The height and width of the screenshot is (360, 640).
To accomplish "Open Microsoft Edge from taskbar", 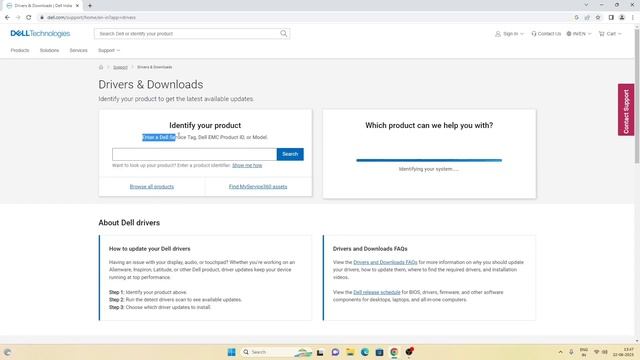I will coord(364,352).
